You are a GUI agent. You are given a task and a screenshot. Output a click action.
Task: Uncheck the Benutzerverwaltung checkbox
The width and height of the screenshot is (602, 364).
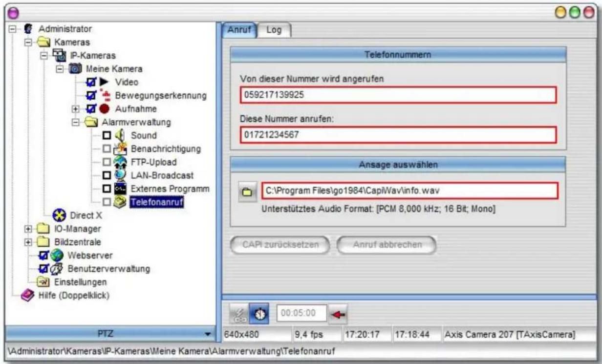[43, 269]
